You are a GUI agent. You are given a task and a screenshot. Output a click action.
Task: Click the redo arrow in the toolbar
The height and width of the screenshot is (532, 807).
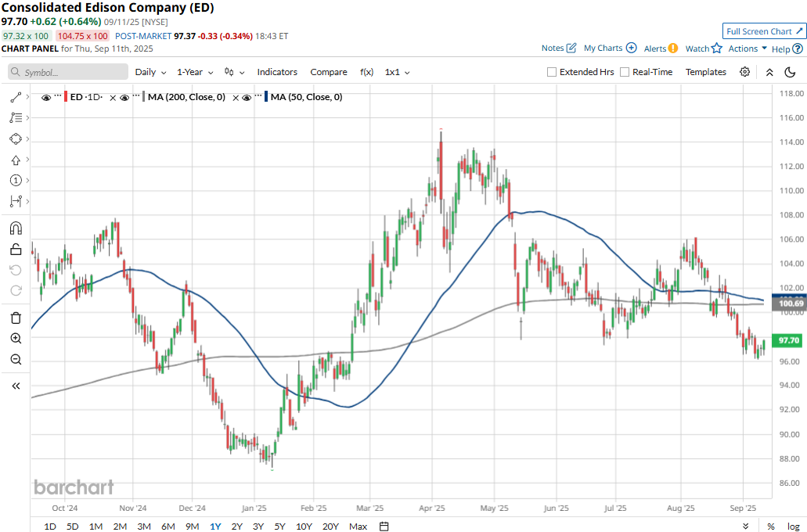tap(16, 291)
